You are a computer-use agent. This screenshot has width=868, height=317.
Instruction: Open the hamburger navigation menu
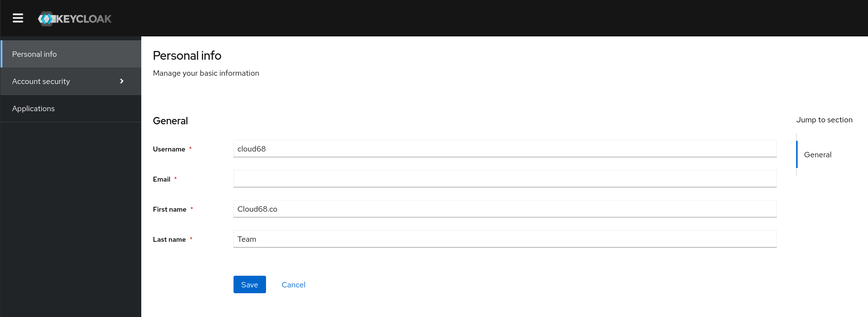click(17, 18)
